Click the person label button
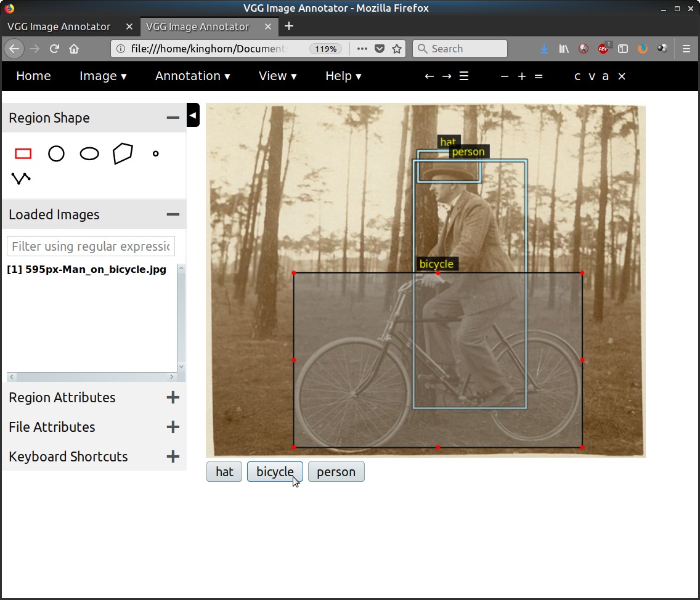The height and width of the screenshot is (600, 700). (x=336, y=472)
